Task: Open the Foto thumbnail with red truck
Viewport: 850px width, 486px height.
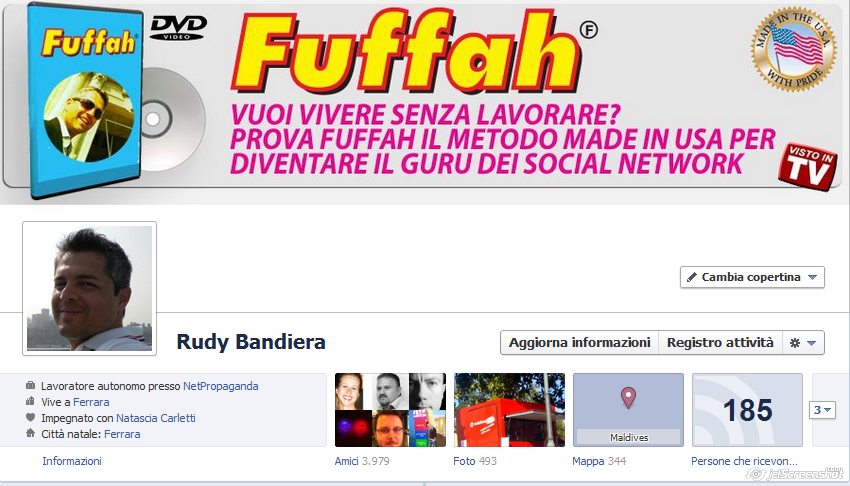Action: tap(509, 410)
